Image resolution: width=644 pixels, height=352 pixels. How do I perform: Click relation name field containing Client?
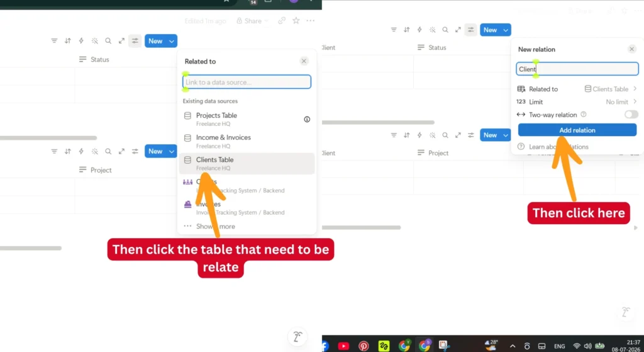pos(577,69)
